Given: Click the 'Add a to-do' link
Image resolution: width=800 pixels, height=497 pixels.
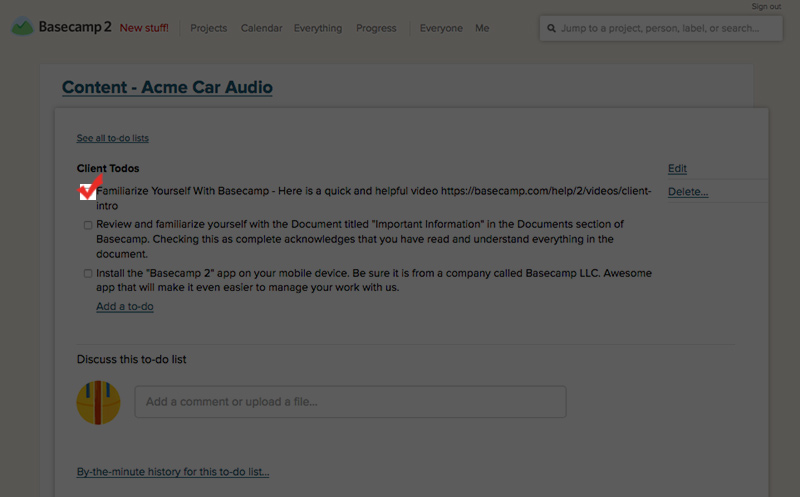Looking at the screenshot, I should pos(125,307).
